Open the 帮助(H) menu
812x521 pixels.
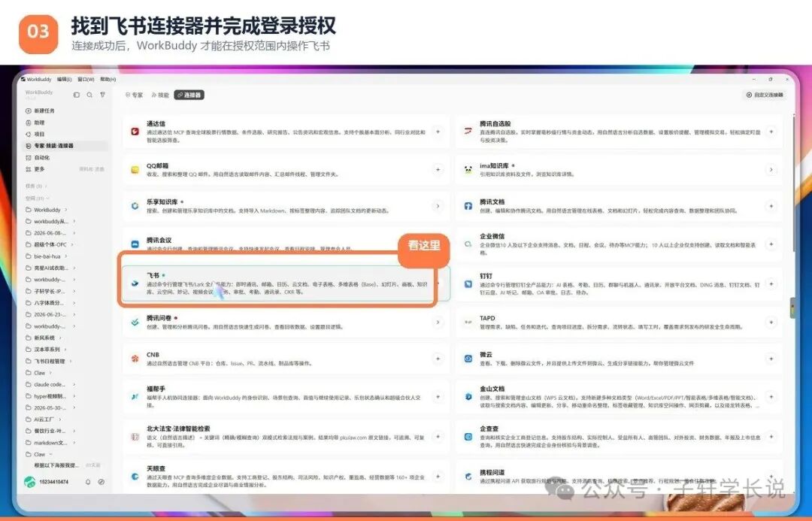pyautogui.click(x=108, y=79)
